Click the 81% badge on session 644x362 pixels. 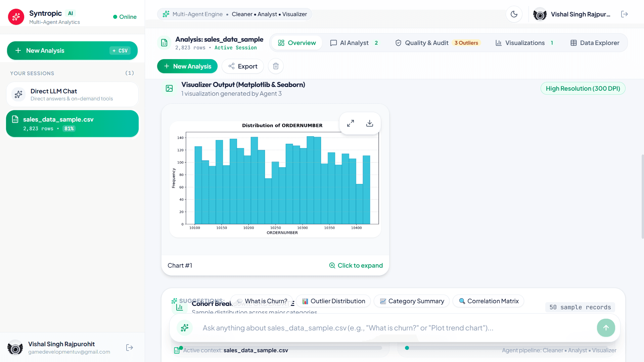69,129
